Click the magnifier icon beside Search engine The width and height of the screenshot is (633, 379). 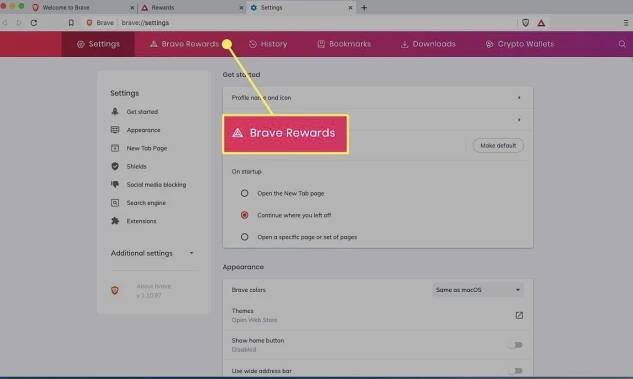(115, 203)
